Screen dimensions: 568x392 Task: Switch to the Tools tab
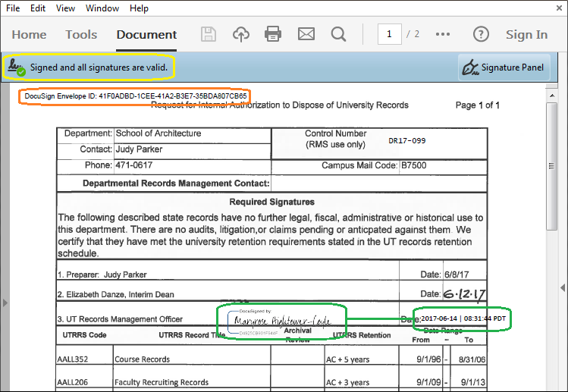coord(81,34)
